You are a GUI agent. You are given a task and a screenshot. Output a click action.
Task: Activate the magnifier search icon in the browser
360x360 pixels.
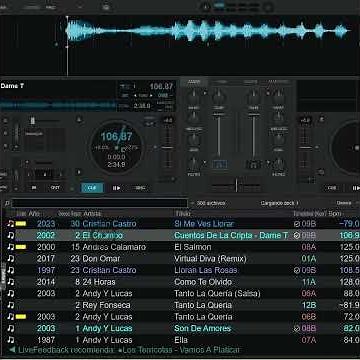coord(7,203)
